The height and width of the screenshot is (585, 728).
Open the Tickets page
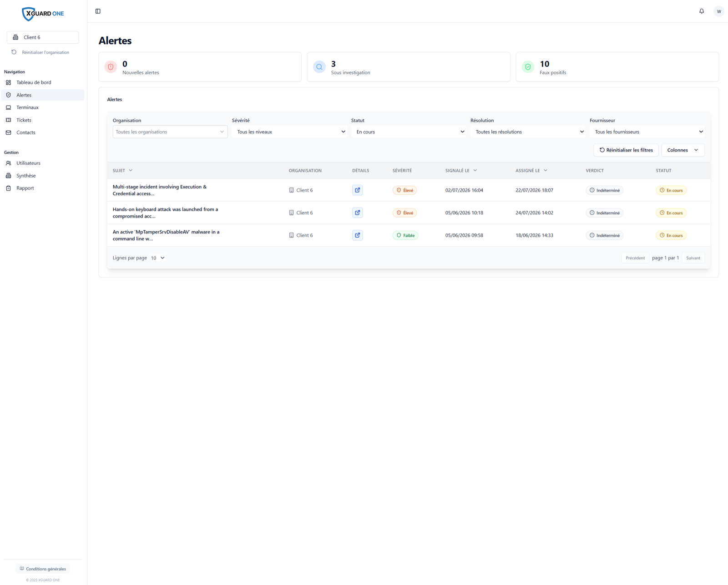click(43, 120)
